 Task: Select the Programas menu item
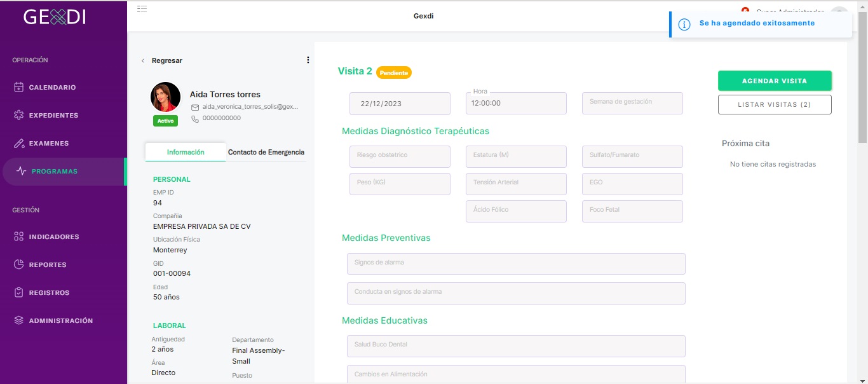[x=64, y=172]
